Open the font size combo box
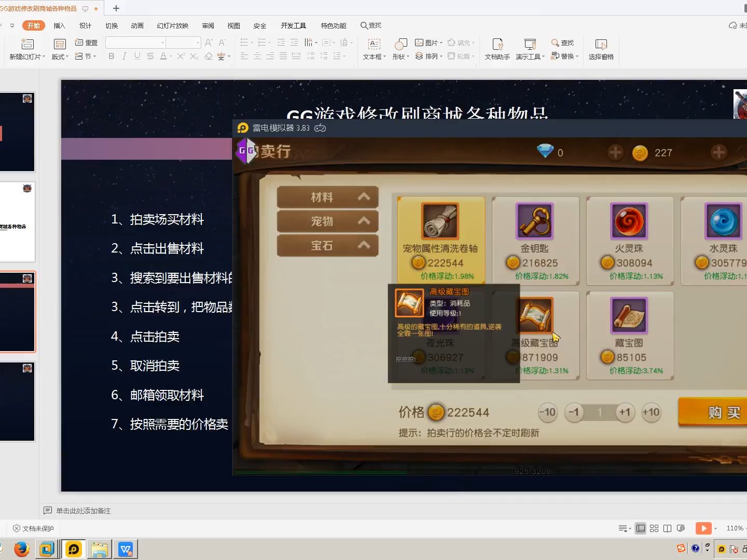 point(183,43)
